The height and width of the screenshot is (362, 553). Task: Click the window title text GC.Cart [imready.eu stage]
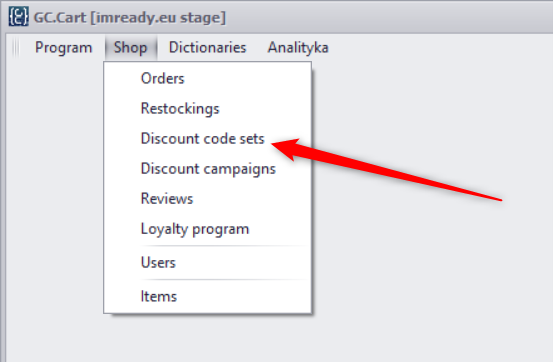coord(130,17)
